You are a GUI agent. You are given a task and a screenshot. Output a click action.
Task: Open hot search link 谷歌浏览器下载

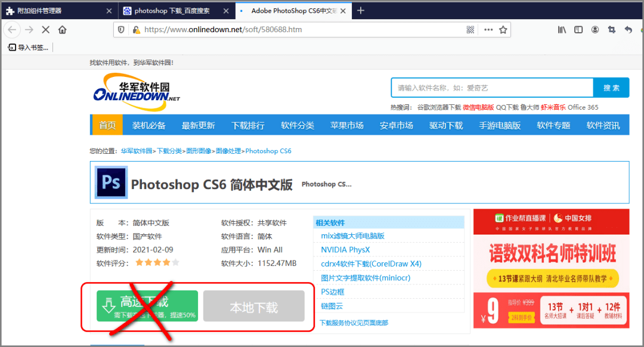click(x=439, y=107)
